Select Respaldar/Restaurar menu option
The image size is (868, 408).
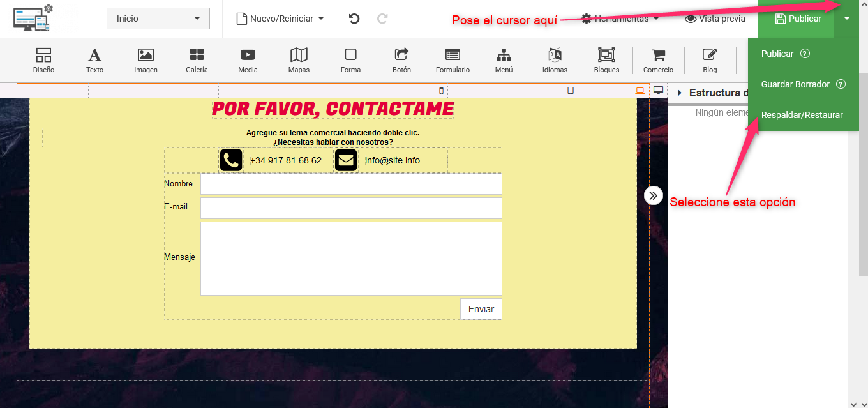[x=802, y=115]
